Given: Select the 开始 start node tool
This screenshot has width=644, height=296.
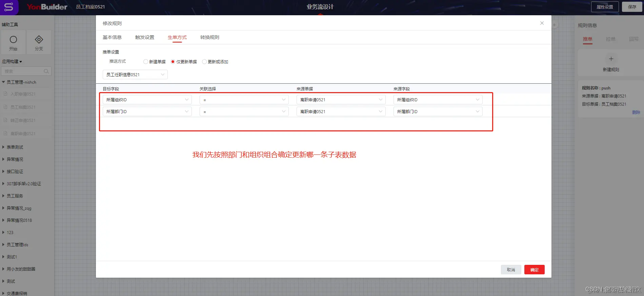Looking at the screenshot, I should coord(13,43).
